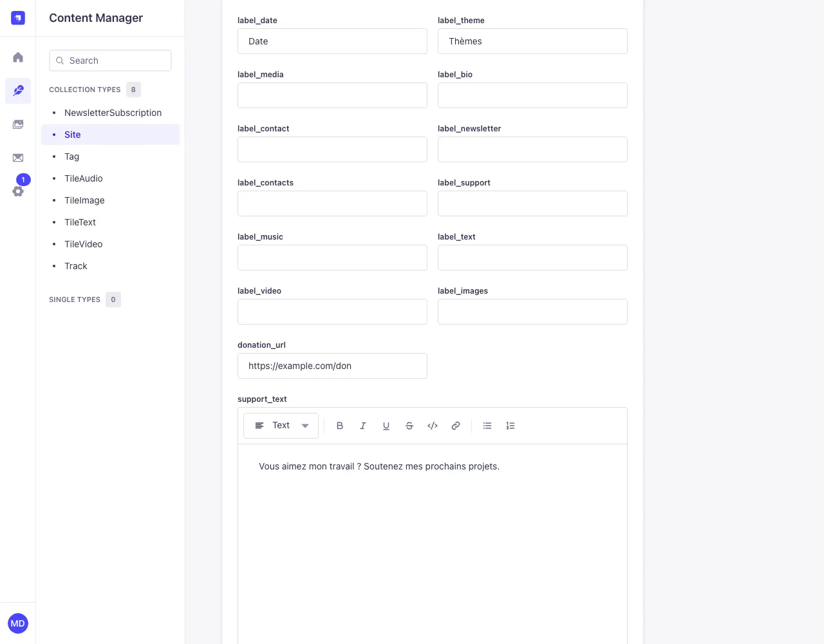824x644 pixels.
Task: Click the label_video input field
Action: pos(332,312)
